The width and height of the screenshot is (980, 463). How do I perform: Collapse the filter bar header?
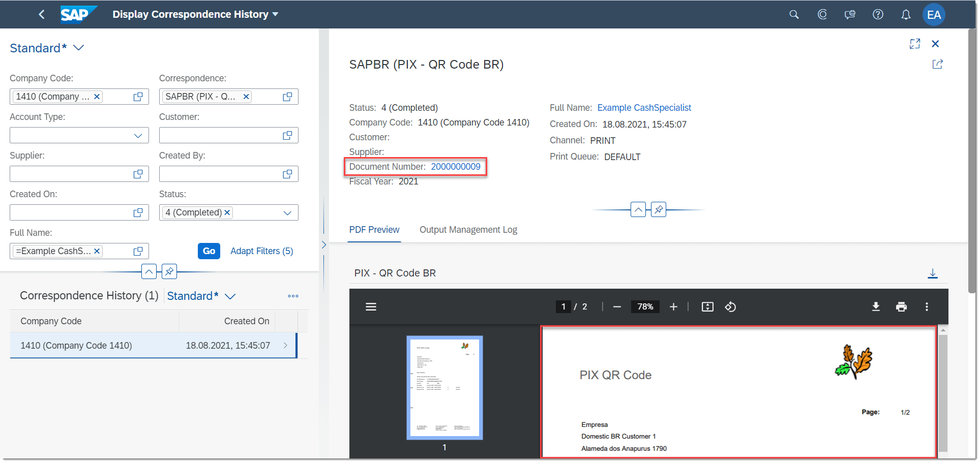[149, 271]
